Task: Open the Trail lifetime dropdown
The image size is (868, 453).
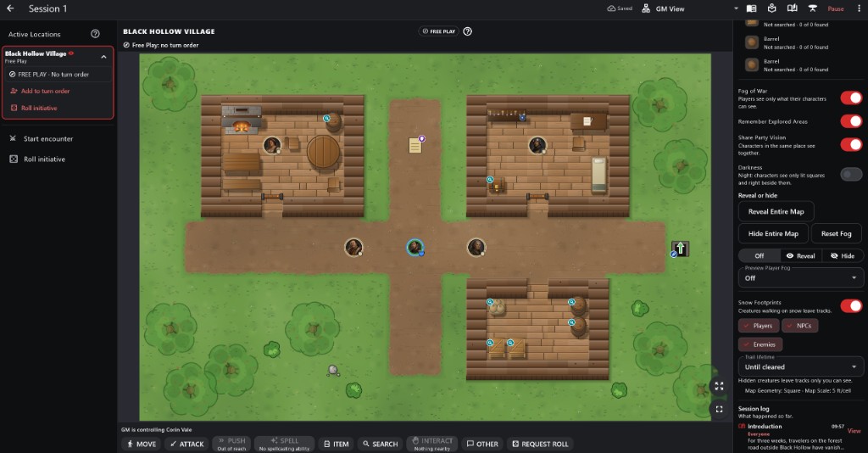Action: point(800,366)
